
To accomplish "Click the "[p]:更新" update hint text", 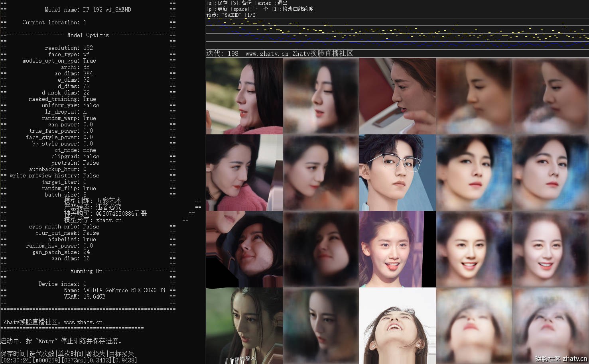I will click(217, 9).
